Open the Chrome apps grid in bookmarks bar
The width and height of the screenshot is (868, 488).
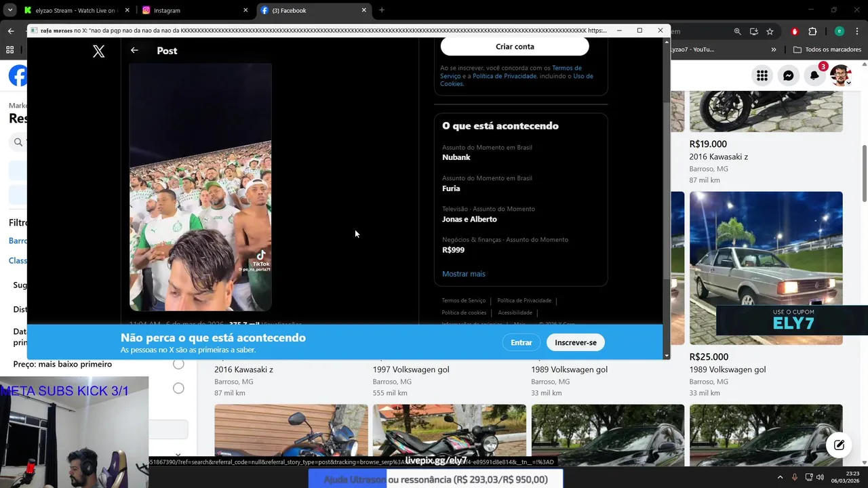point(9,49)
